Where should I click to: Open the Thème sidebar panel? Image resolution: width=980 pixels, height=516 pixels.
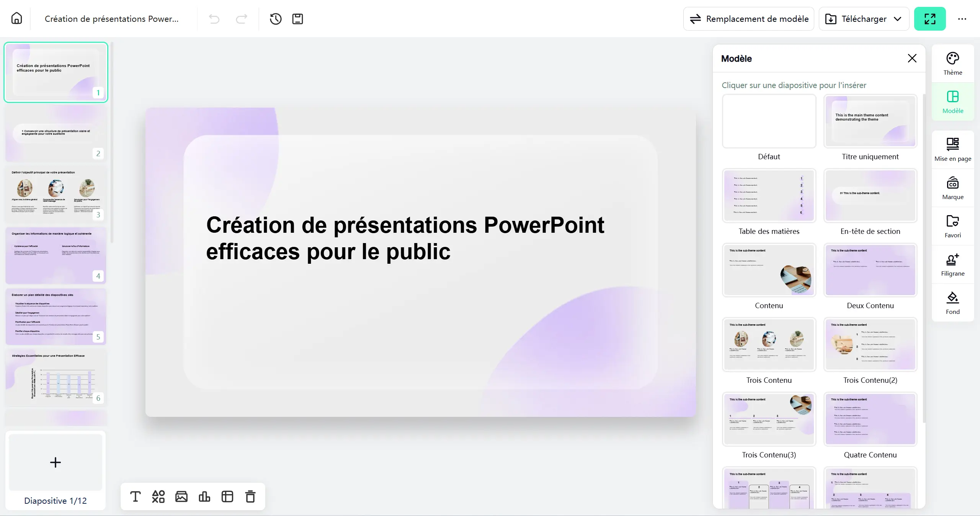pyautogui.click(x=952, y=64)
